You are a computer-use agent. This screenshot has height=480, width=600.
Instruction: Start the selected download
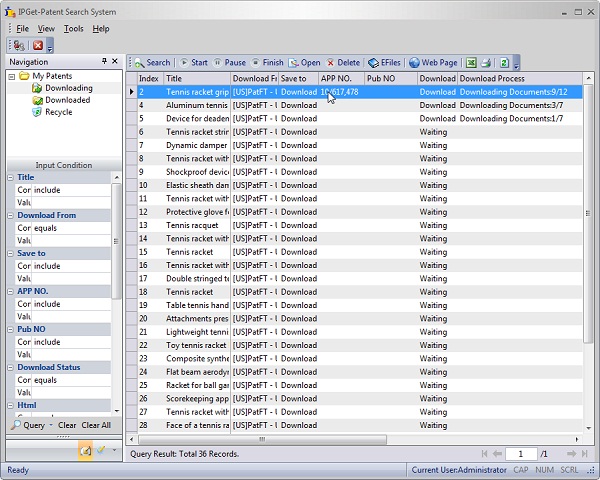pyautogui.click(x=193, y=62)
